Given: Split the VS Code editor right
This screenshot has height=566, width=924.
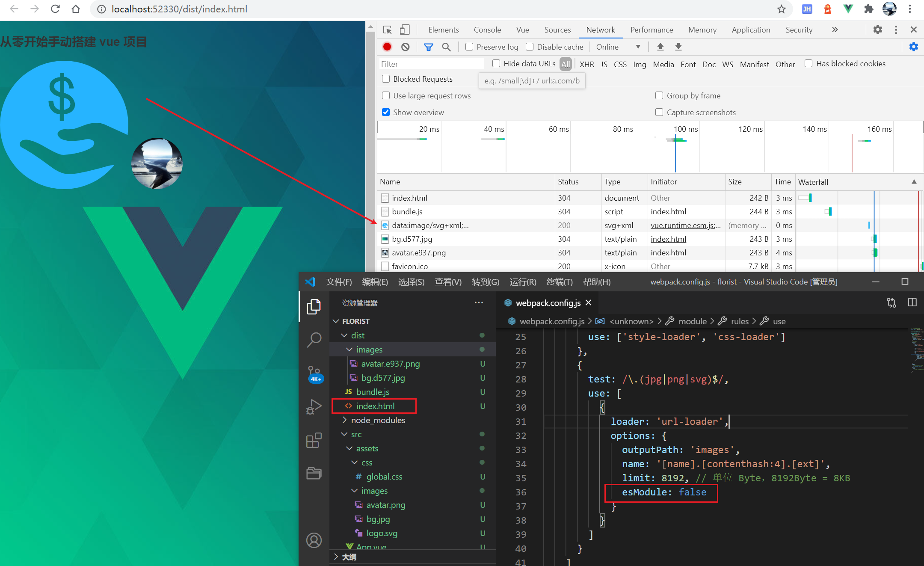Looking at the screenshot, I should [x=912, y=302].
